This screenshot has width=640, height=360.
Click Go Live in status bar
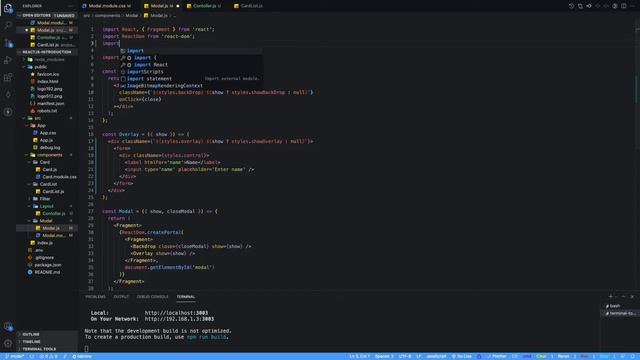pyautogui.click(x=462, y=356)
